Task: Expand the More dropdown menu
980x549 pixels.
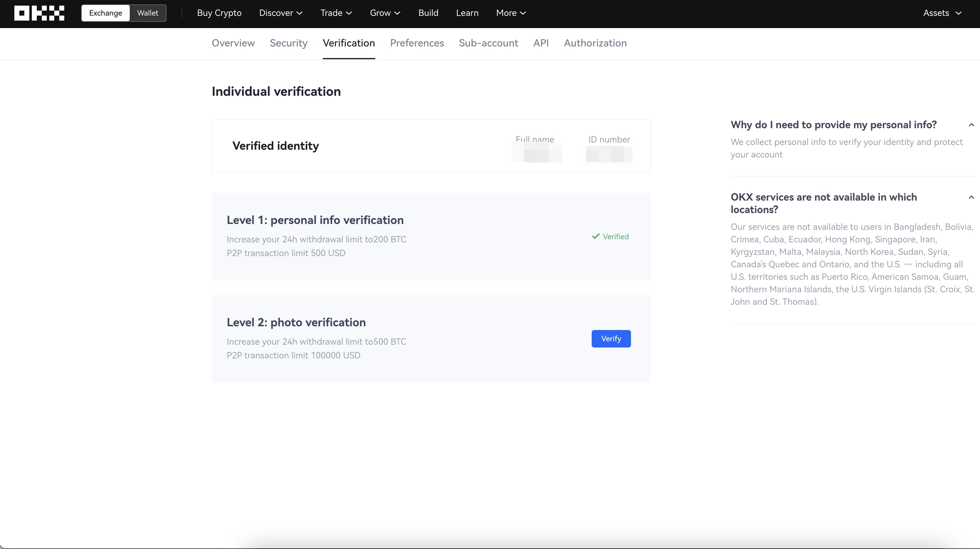Action: (x=511, y=13)
